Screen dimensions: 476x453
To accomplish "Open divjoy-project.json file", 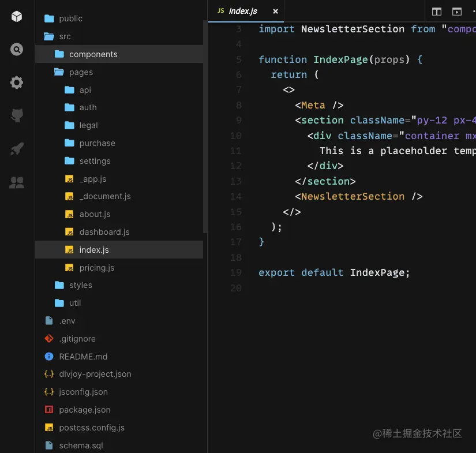I will click(119, 374).
